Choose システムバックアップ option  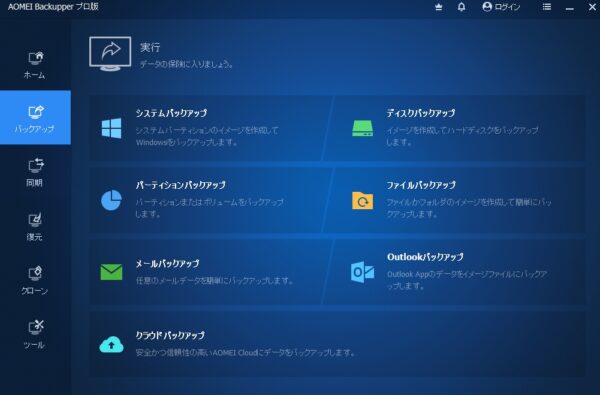coord(211,128)
